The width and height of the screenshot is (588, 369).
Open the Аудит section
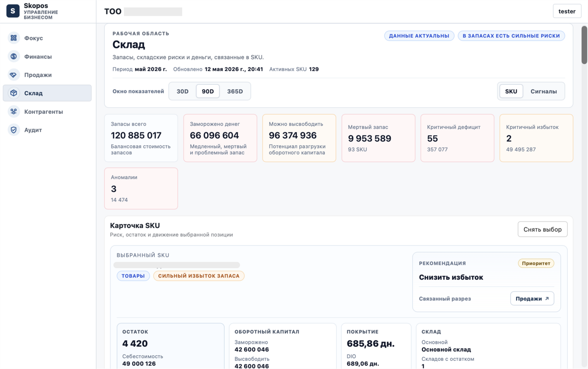coord(47,130)
